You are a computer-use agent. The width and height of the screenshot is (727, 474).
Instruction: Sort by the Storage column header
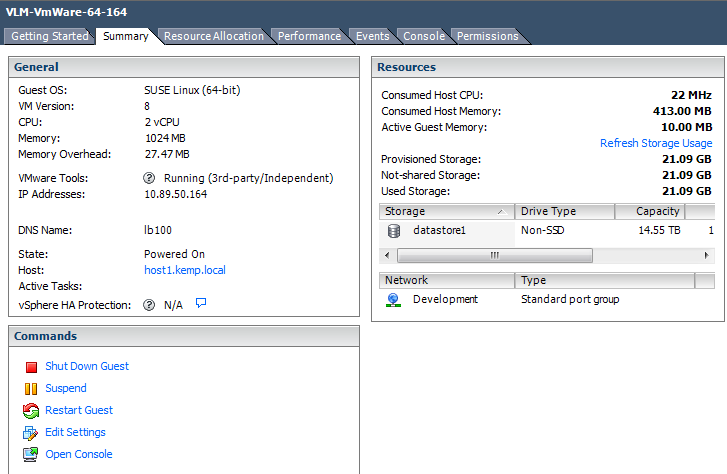[x=446, y=211]
